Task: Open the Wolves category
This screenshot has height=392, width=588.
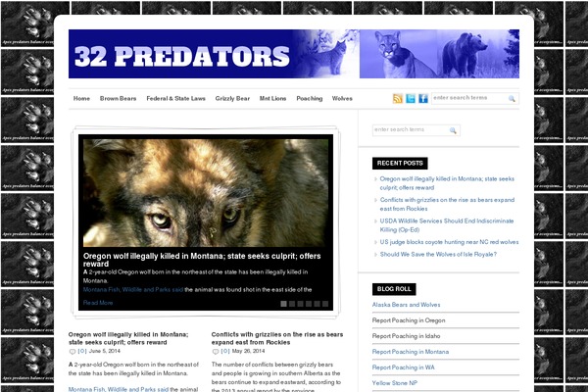Action: click(342, 98)
